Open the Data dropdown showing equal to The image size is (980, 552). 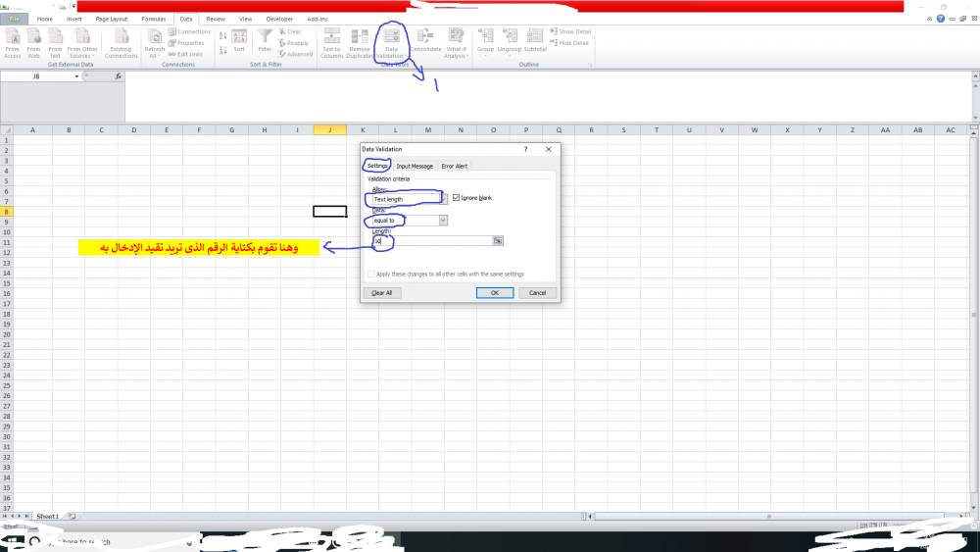(x=443, y=220)
